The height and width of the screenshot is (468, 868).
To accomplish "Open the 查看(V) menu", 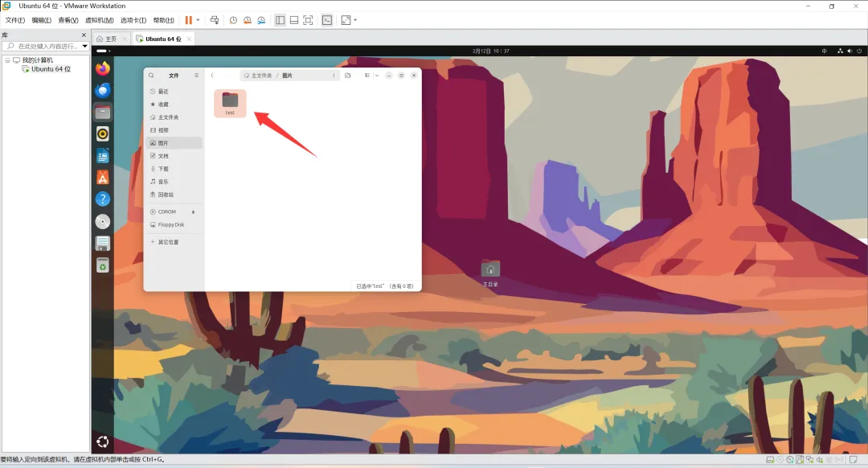I will [68, 20].
